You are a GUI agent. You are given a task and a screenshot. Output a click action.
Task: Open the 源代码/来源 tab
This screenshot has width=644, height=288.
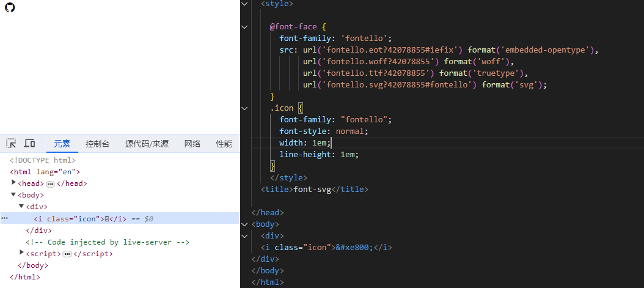pyautogui.click(x=147, y=144)
